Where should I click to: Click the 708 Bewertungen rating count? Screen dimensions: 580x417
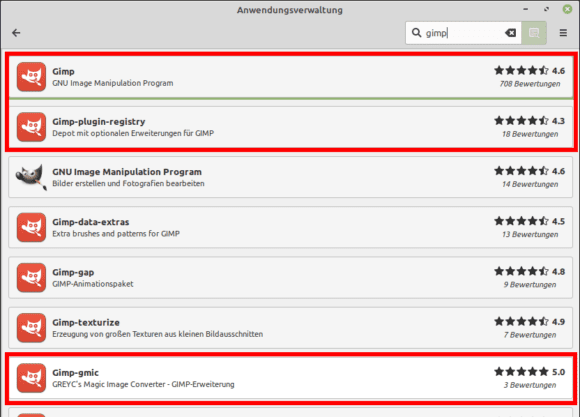(530, 84)
